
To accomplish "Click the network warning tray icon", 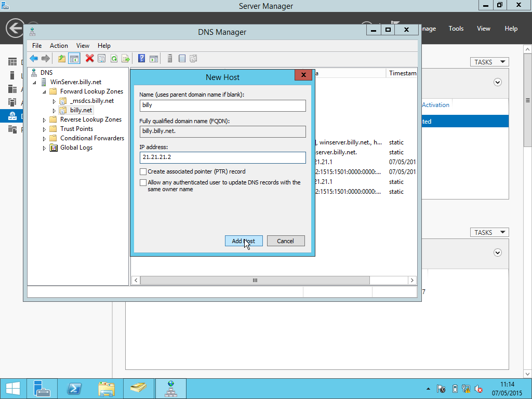I will point(466,389).
